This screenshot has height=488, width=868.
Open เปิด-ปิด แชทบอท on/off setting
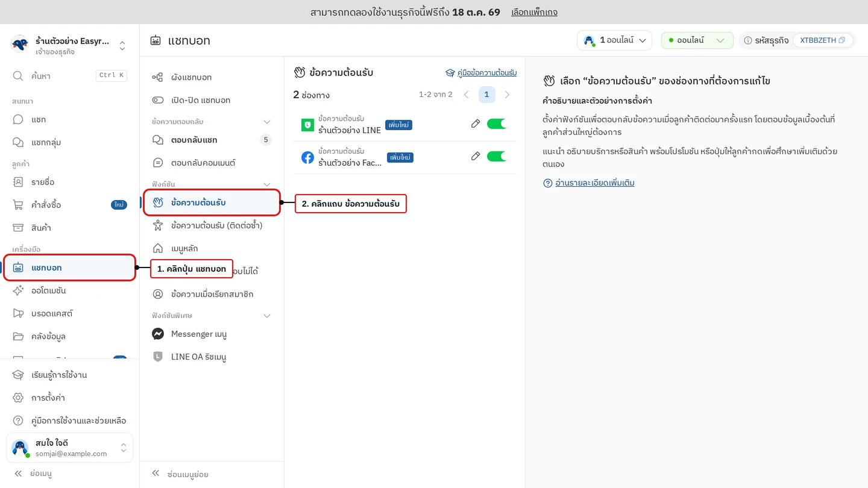click(212, 100)
